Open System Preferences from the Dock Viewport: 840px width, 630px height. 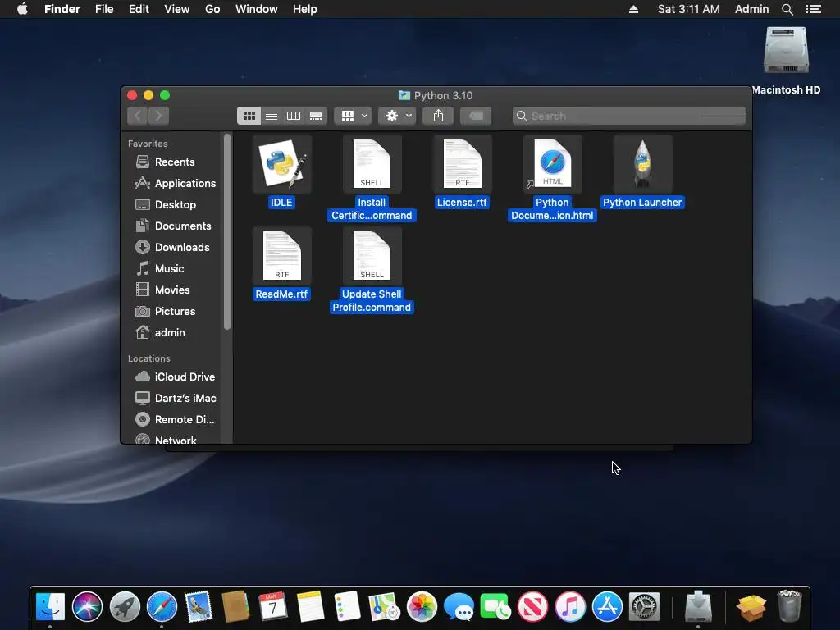click(x=644, y=607)
